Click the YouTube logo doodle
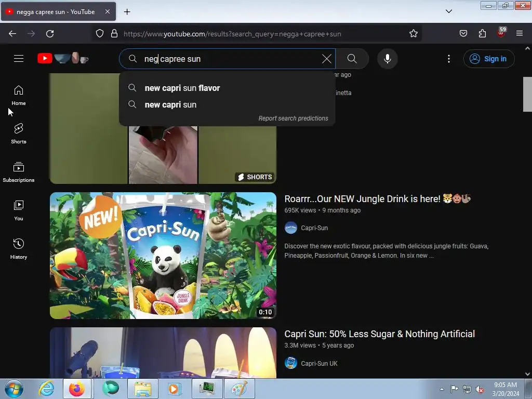The height and width of the screenshot is (399, 532). [x=63, y=58]
